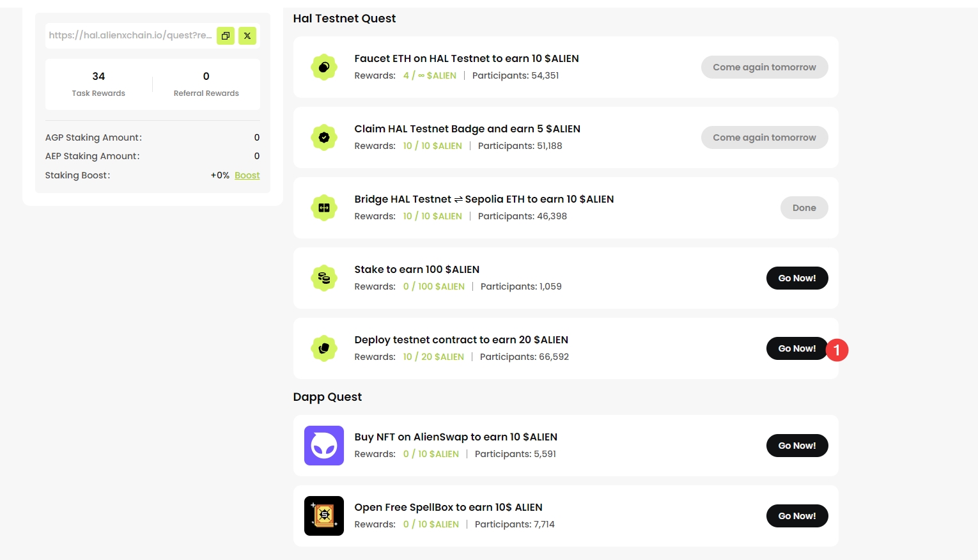Click the Faucet ETH quest icon
The image size is (978, 560).
324,67
